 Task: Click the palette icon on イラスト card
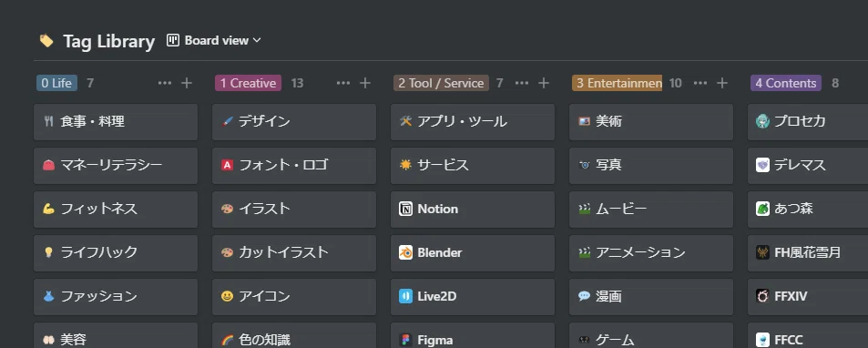coord(227,209)
